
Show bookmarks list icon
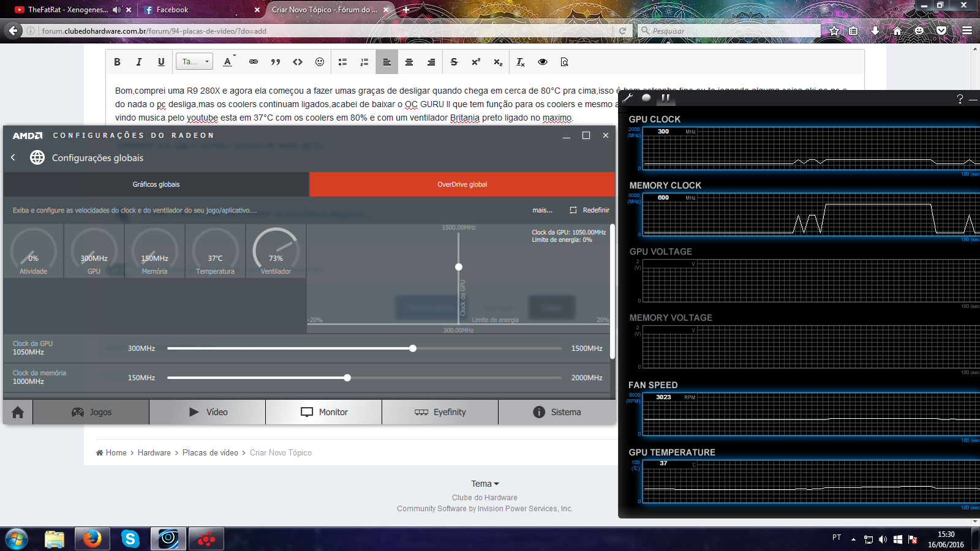pyautogui.click(x=853, y=31)
